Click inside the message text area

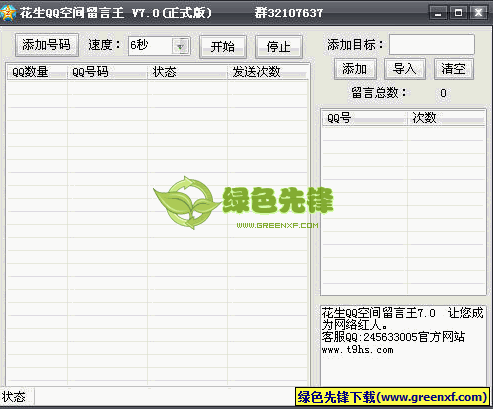coord(403,346)
